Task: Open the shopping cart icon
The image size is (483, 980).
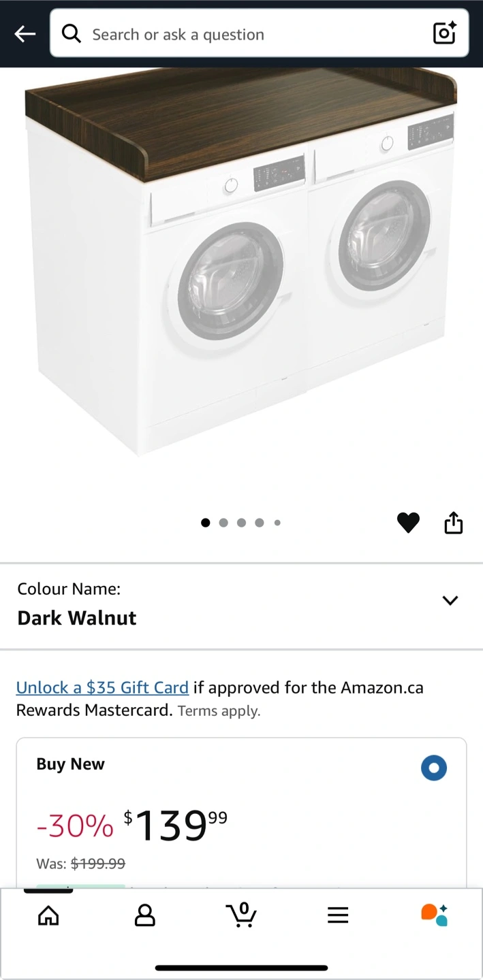Action: (x=241, y=915)
